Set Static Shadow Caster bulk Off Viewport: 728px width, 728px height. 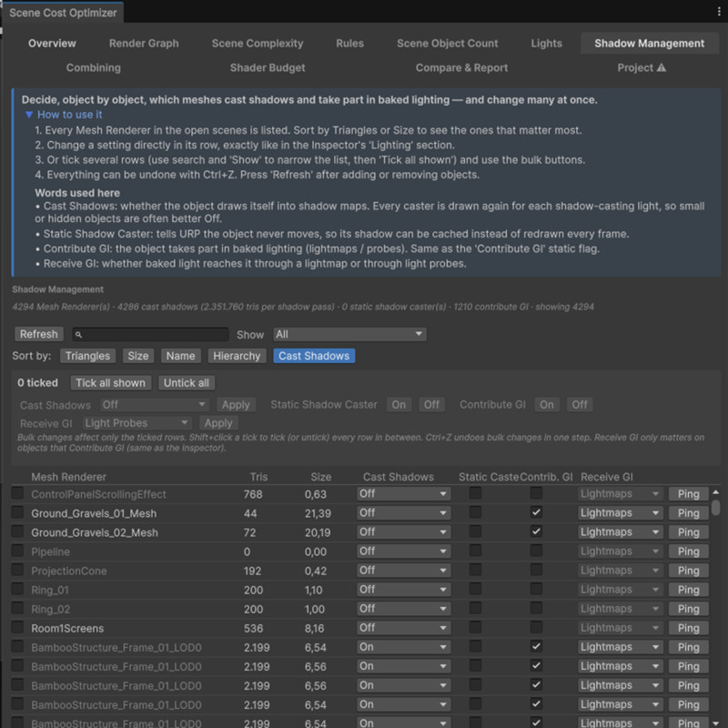click(x=431, y=405)
